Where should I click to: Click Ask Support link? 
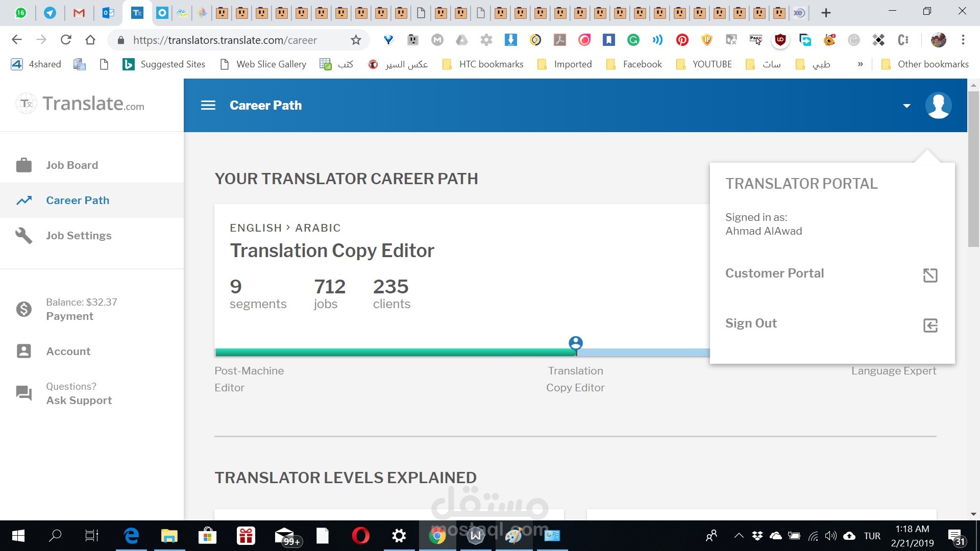[79, 400]
